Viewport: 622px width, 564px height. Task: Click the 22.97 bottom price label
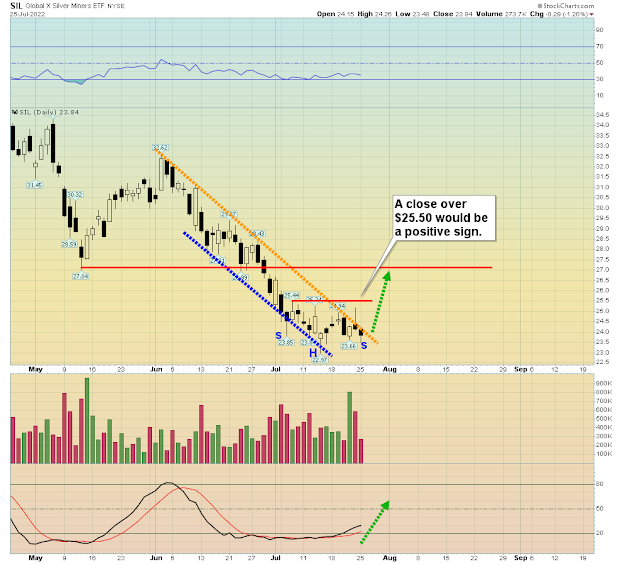pos(320,360)
